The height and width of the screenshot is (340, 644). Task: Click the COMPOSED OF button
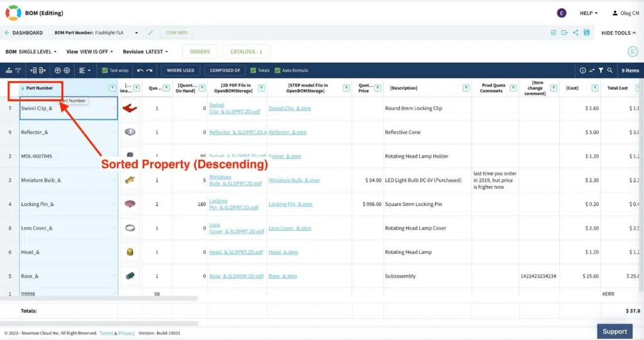[x=225, y=70]
